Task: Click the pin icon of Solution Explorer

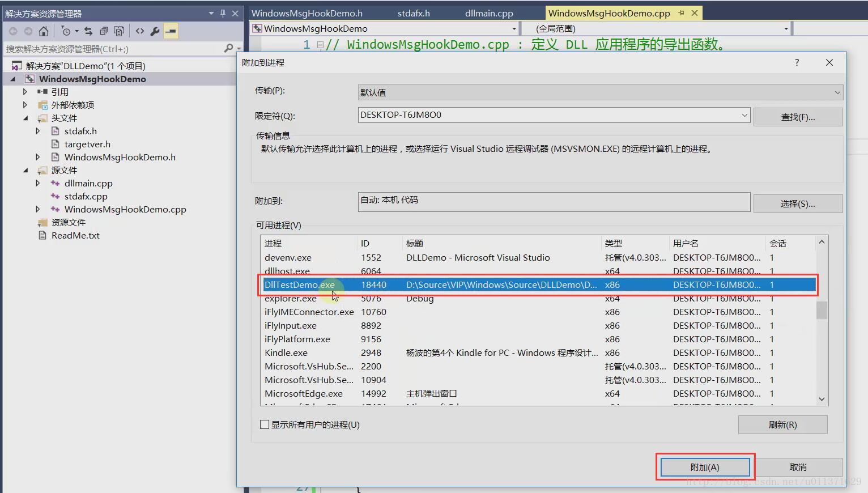Action: [x=223, y=13]
